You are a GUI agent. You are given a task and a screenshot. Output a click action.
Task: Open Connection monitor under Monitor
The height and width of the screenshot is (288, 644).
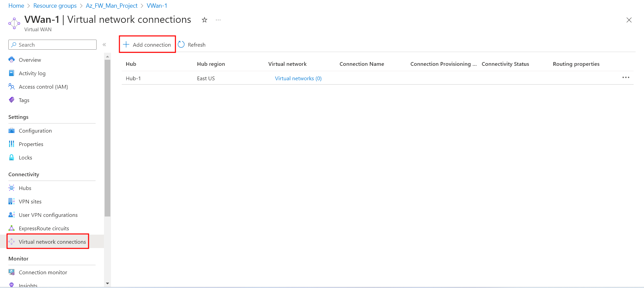tap(43, 272)
